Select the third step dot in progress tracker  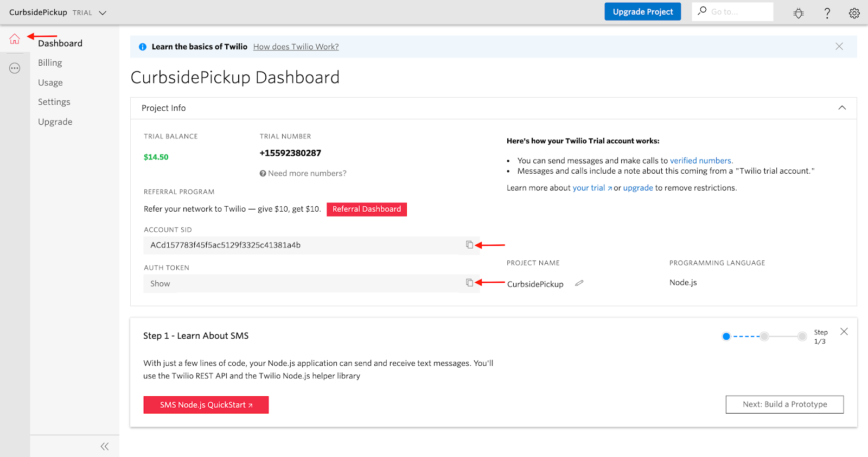pyautogui.click(x=802, y=337)
